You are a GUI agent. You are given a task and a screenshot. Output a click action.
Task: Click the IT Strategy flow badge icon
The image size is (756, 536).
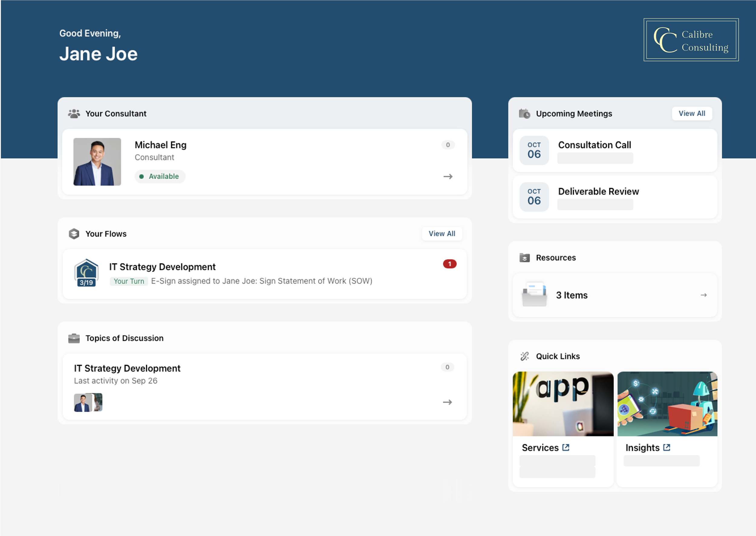pos(86,273)
